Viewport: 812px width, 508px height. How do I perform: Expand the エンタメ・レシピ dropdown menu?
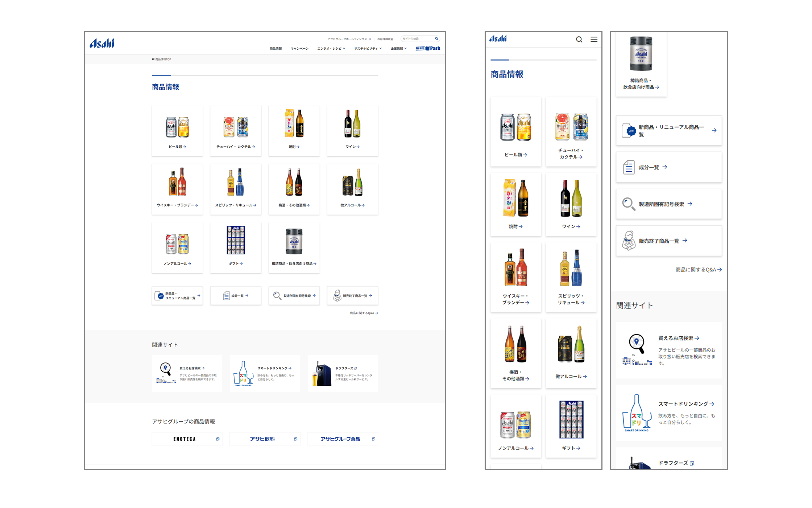[x=331, y=49]
